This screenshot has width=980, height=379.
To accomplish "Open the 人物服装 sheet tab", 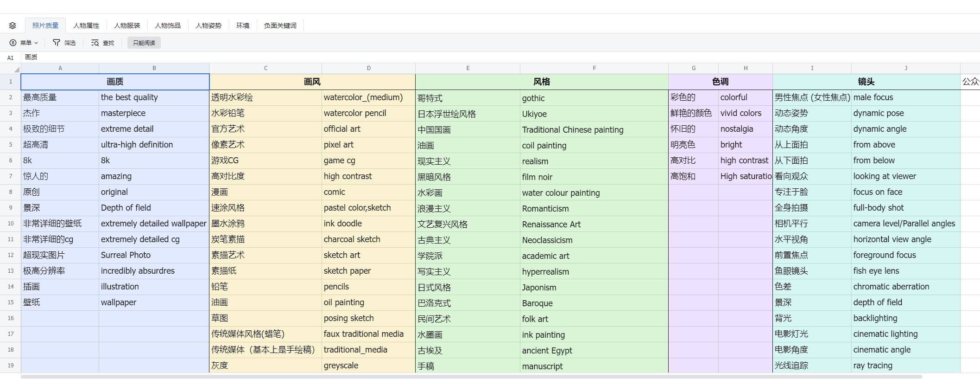I will pos(127,26).
